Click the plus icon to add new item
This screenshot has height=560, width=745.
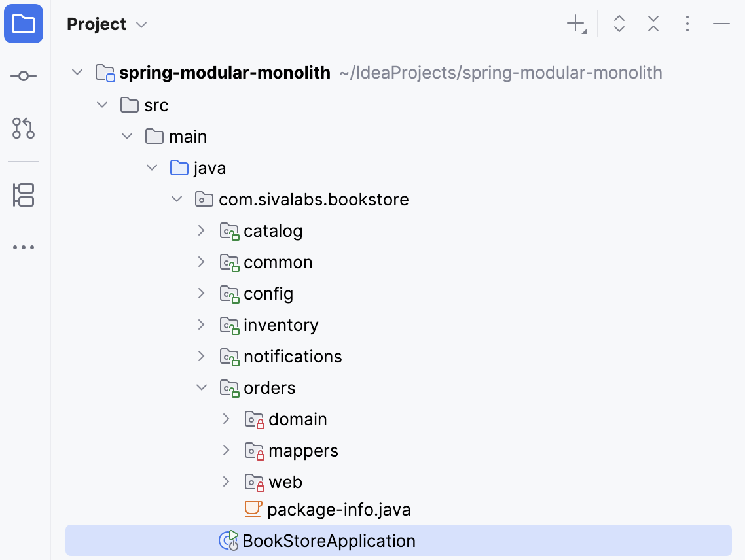click(x=574, y=24)
